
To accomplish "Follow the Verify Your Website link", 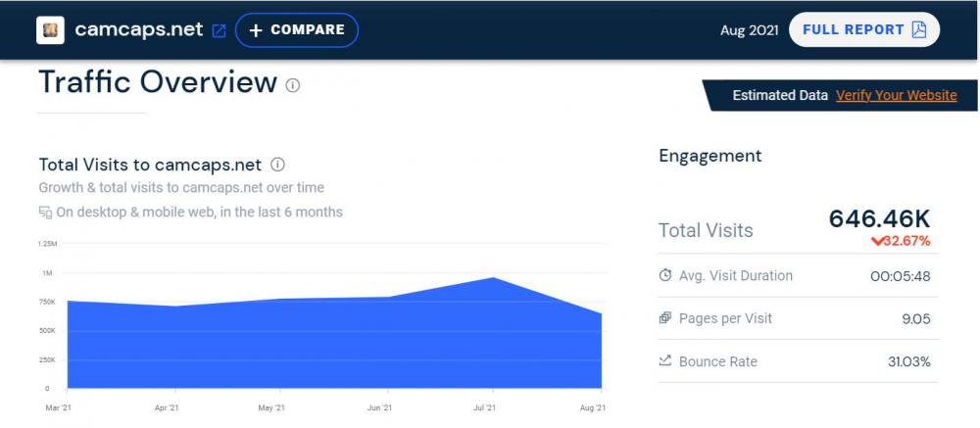I will click(896, 95).
